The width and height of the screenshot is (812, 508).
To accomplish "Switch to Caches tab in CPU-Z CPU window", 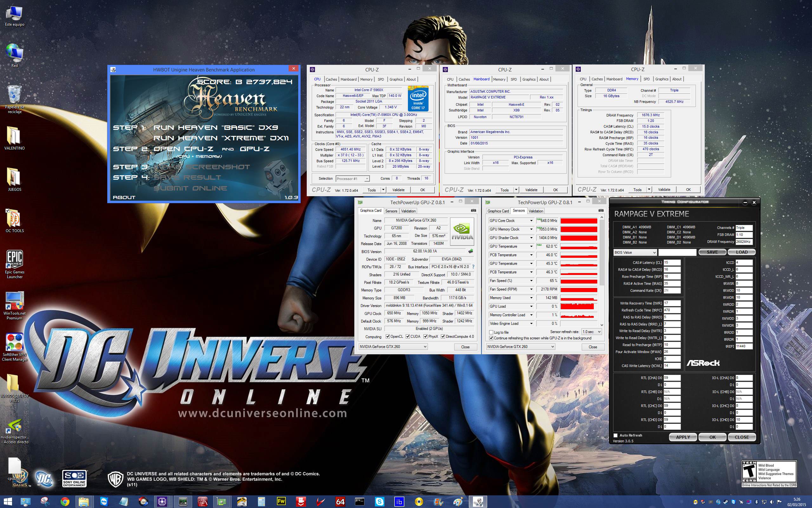I will 331,79.
